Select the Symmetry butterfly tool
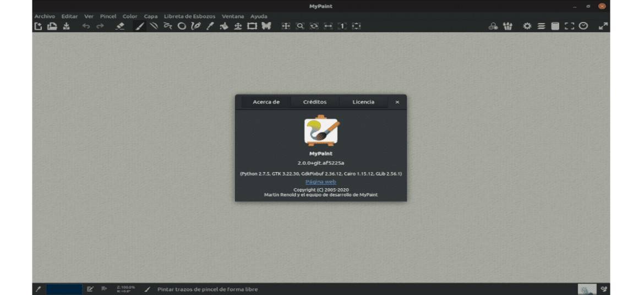The height and width of the screenshot is (295, 644). pos(266,26)
